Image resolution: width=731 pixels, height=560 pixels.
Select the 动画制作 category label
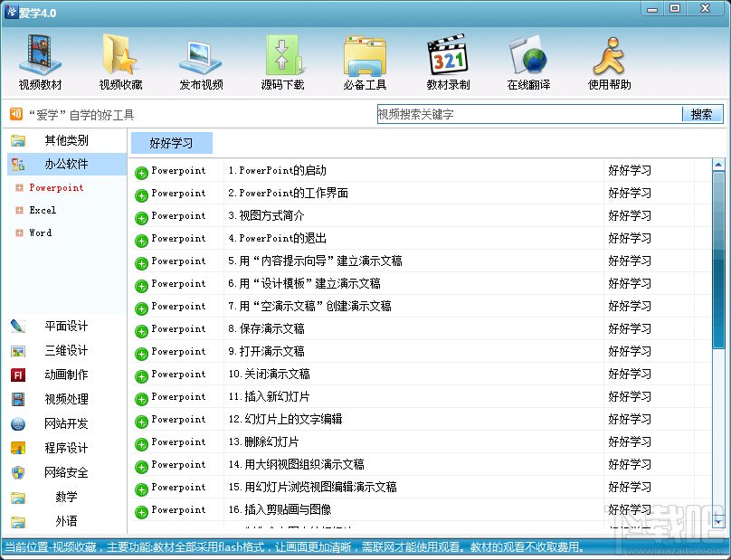tap(66, 375)
